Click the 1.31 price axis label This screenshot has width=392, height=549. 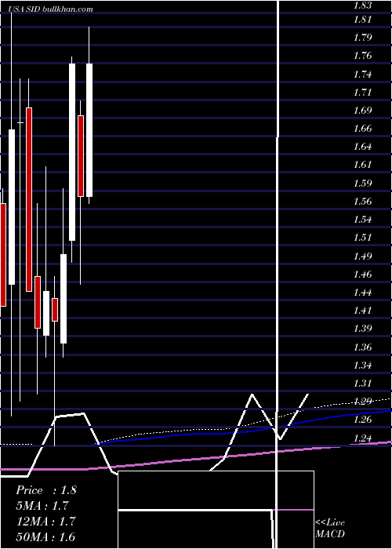click(362, 383)
